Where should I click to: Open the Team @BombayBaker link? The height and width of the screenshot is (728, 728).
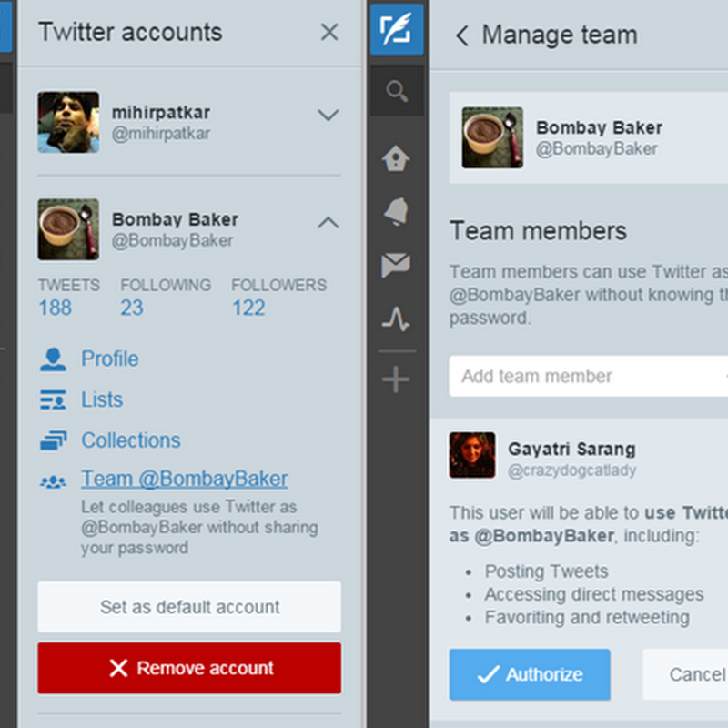click(185, 479)
